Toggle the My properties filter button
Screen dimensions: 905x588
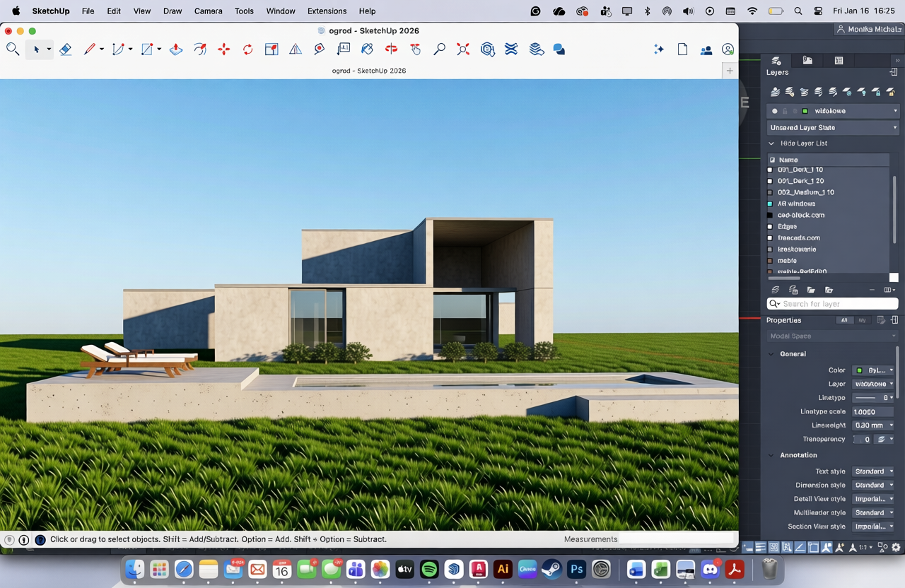coord(862,320)
